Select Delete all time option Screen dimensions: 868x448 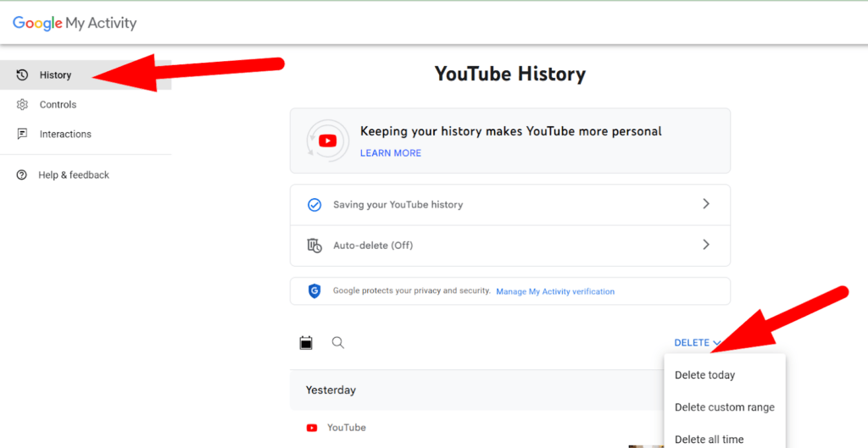pyautogui.click(x=725, y=439)
